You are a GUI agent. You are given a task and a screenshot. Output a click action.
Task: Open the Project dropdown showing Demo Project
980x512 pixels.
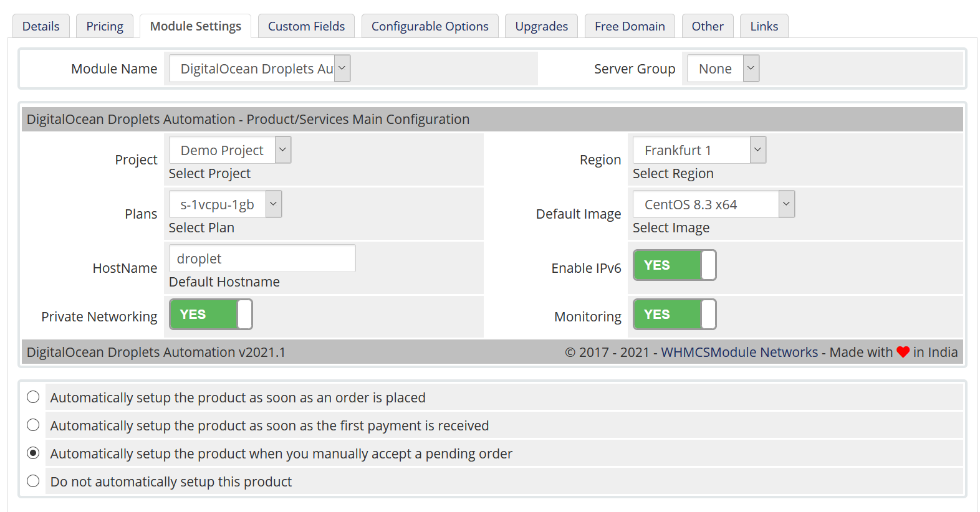click(230, 150)
